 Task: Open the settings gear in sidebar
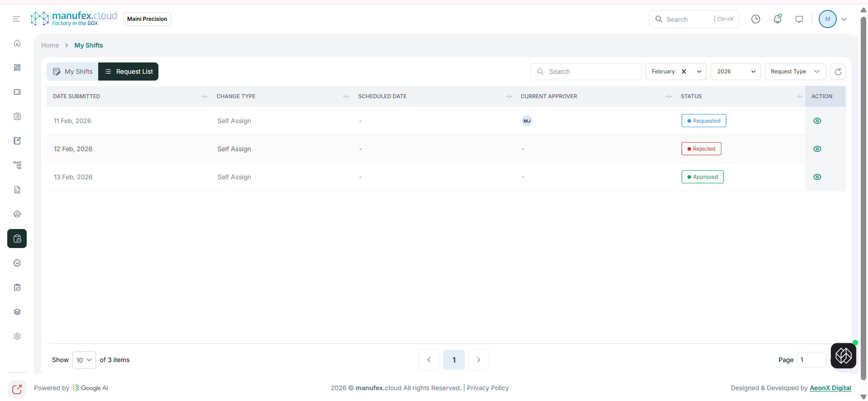click(x=17, y=336)
